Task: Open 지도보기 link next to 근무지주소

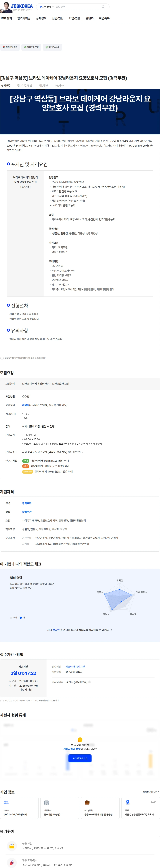Action: point(77,452)
